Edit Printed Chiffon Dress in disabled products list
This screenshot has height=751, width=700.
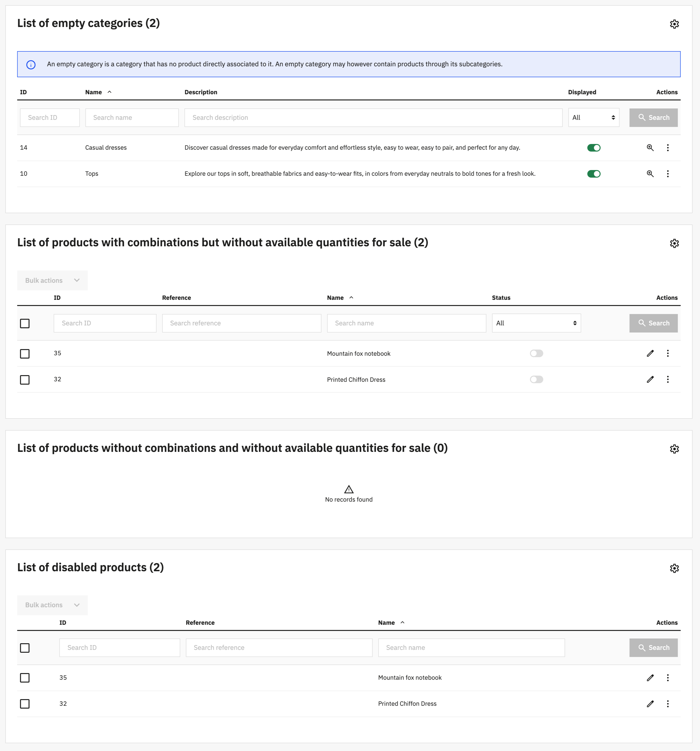[650, 704]
